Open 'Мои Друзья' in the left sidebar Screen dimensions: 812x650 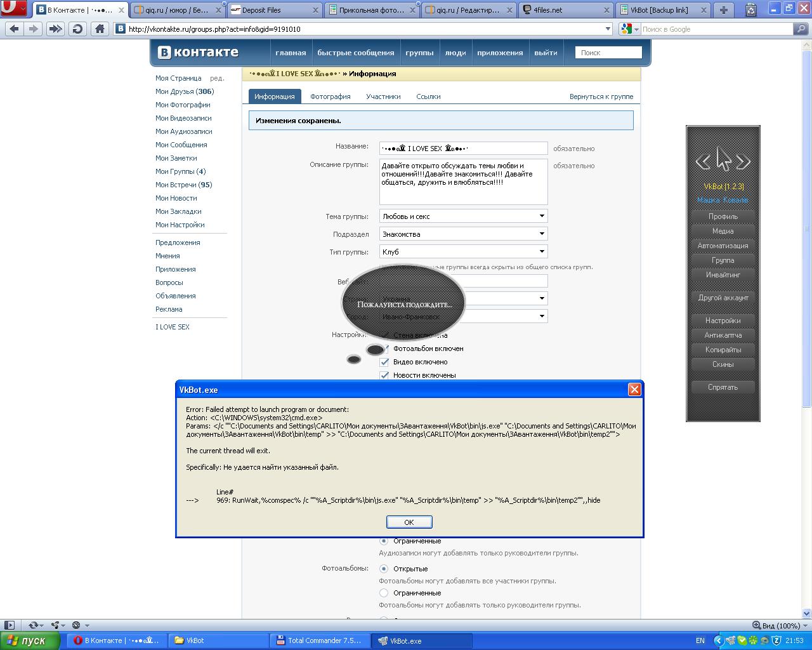(185, 91)
